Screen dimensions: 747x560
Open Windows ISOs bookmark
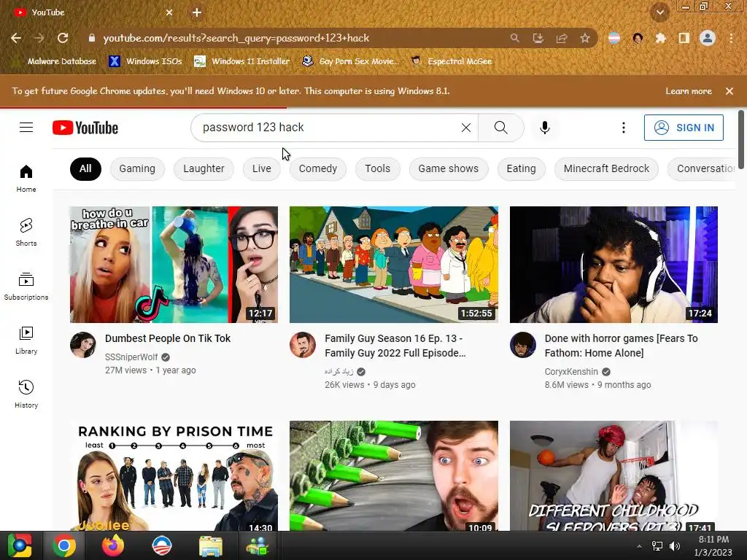pyautogui.click(x=146, y=61)
